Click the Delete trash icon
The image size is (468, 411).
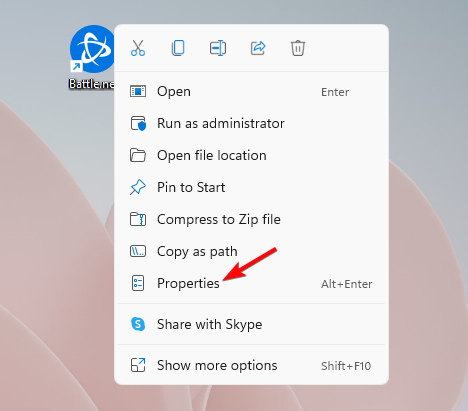(x=298, y=48)
